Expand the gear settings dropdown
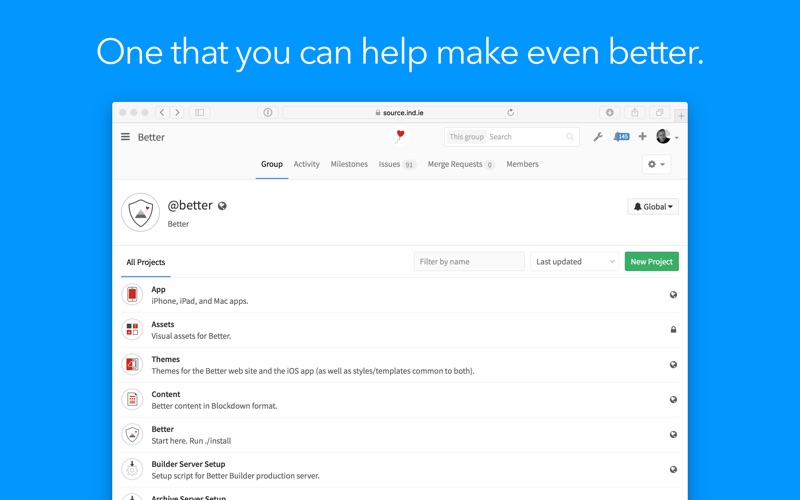 [656, 164]
